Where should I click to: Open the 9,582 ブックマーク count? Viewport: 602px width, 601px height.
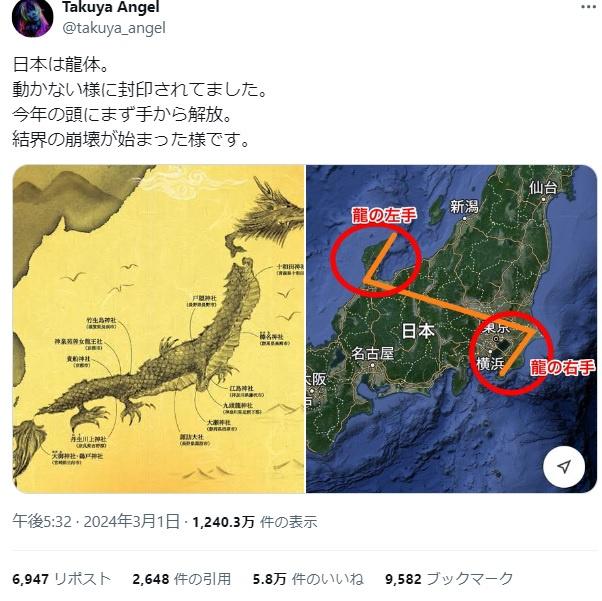[x=449, y=579]
